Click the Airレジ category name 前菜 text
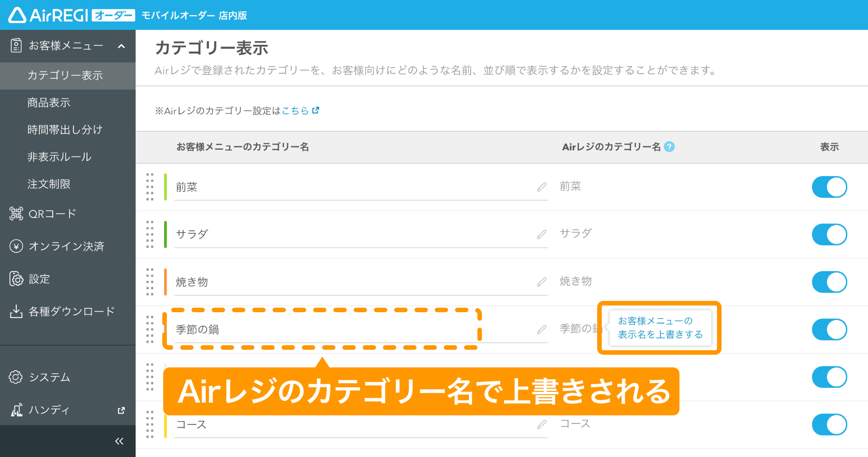 571,186
